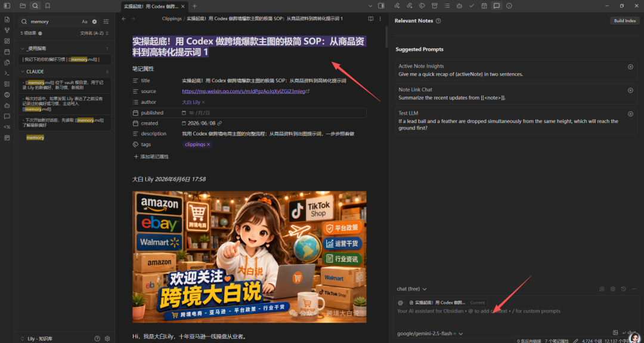Collapse the CLAUDE search result group

point(23,72)
